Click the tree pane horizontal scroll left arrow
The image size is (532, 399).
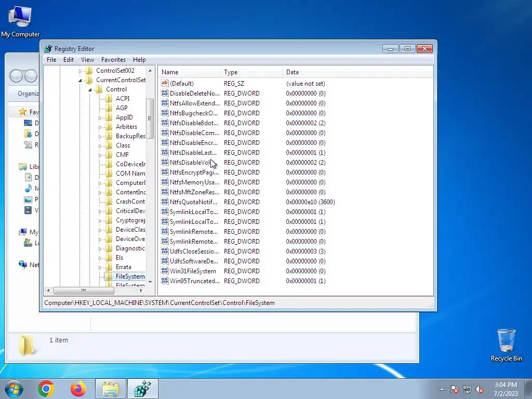click(48, 290)
